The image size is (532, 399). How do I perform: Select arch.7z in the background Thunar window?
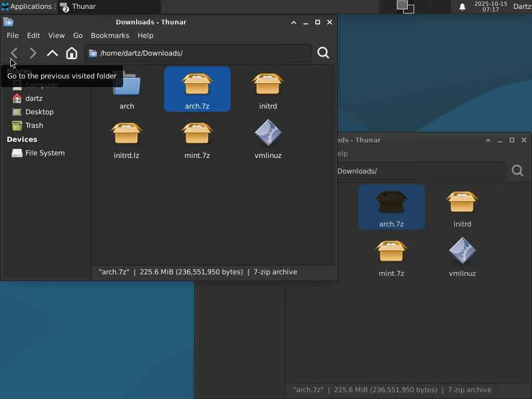tap(392, 207)
